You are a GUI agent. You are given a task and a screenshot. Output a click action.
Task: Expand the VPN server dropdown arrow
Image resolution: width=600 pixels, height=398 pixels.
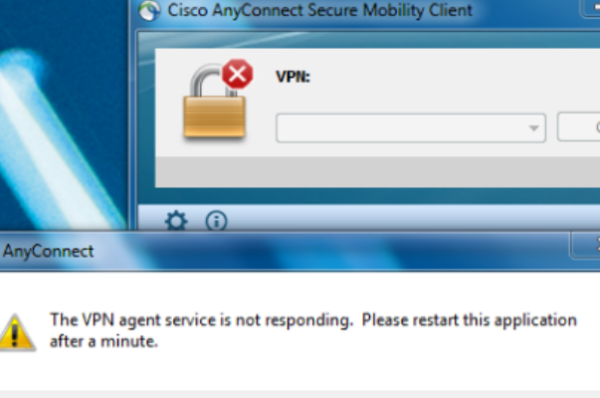(x=533, y=128)
